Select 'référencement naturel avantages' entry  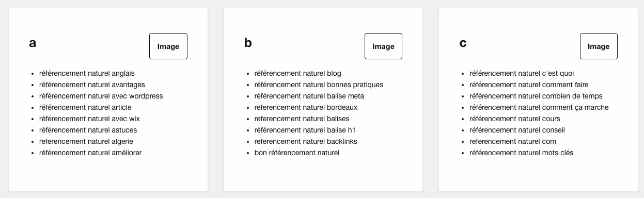point(92,85)
